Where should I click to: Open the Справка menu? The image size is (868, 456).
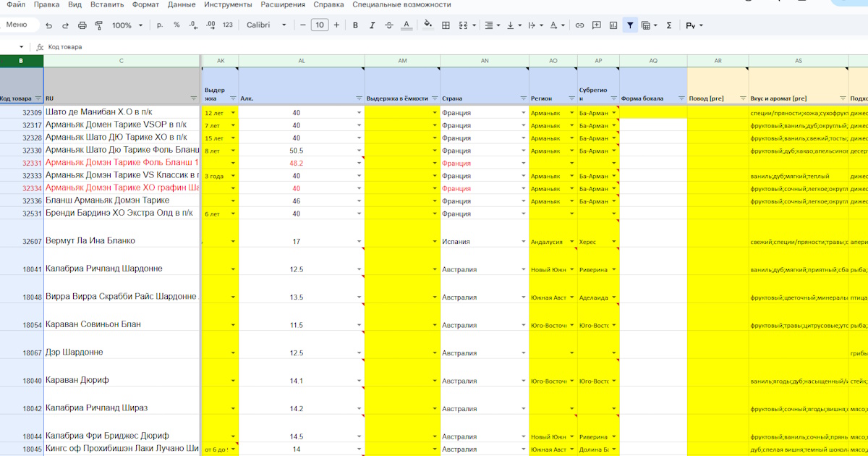point(328,5)
